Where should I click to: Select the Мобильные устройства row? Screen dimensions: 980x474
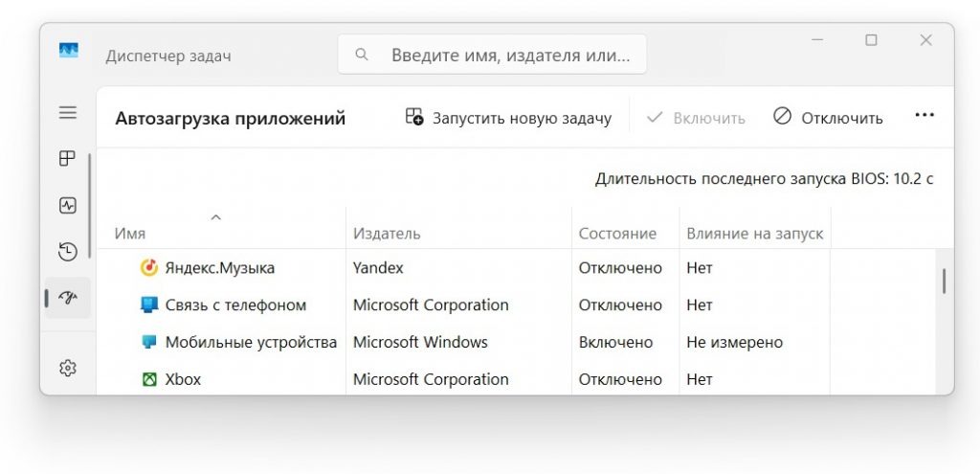(516, 342)
